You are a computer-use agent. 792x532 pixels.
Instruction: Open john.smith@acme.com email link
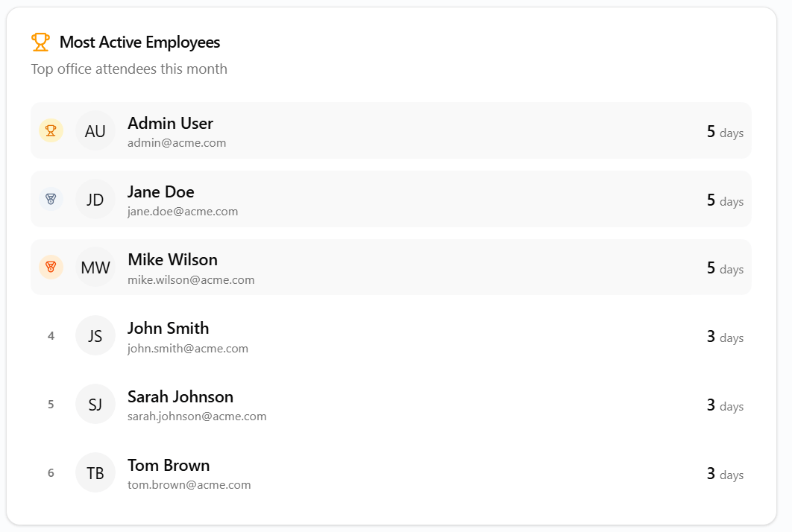[186, 348]
